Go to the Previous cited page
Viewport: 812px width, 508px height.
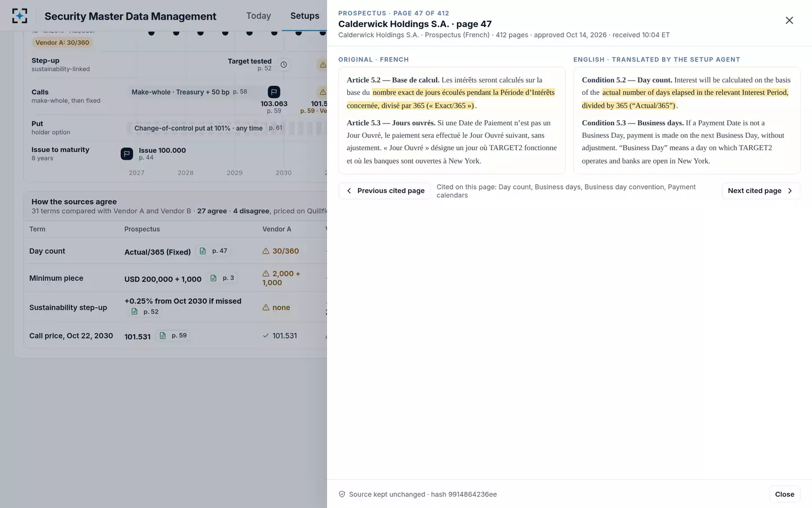[385, 191]
